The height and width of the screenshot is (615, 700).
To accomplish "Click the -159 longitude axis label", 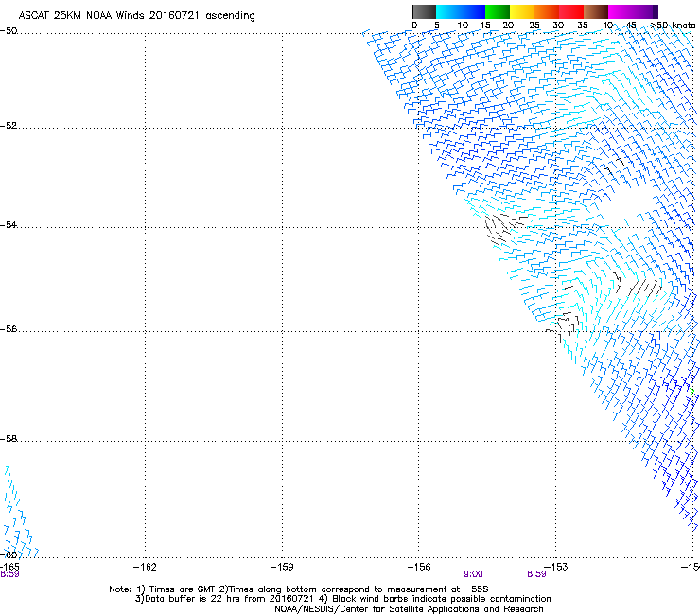I will coord(282,567).
